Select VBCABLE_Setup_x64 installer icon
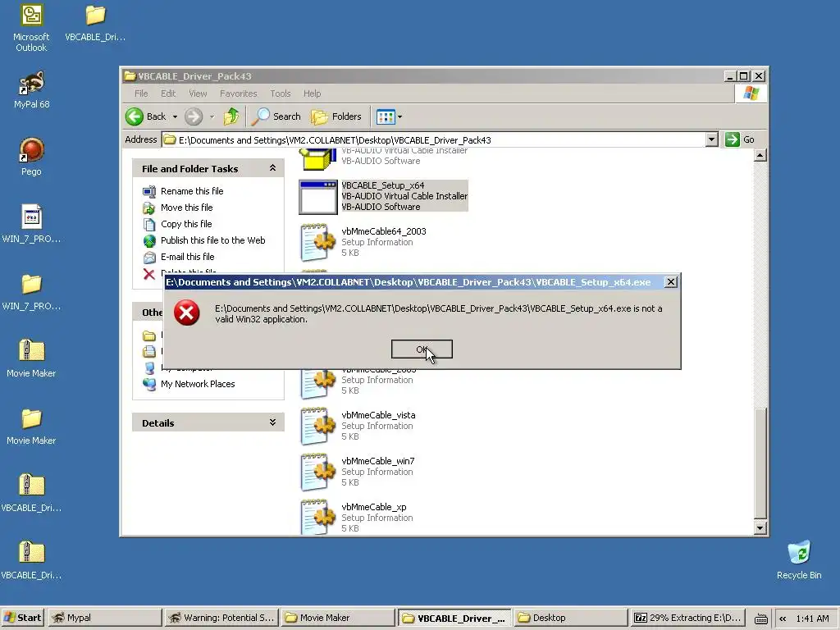Viewport: 840px width, 630px height. coord(318,197)
